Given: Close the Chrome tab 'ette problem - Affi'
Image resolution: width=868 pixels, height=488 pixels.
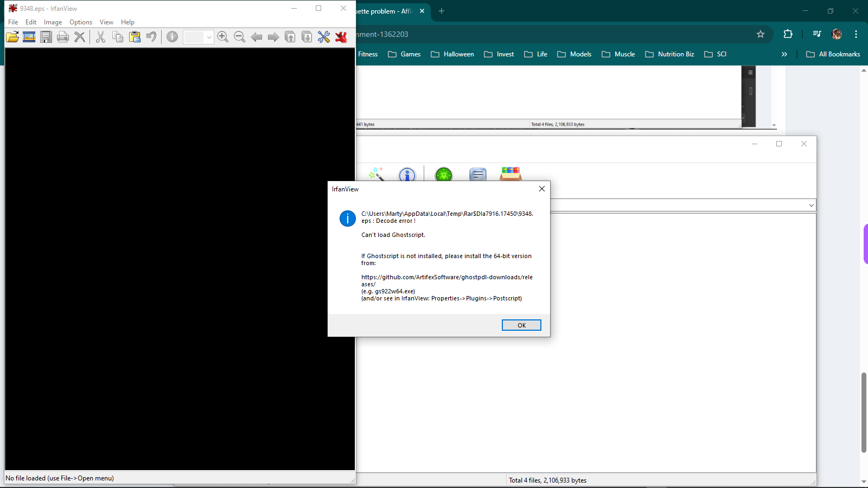Looking at the screenshot, I should coord(422,11).
